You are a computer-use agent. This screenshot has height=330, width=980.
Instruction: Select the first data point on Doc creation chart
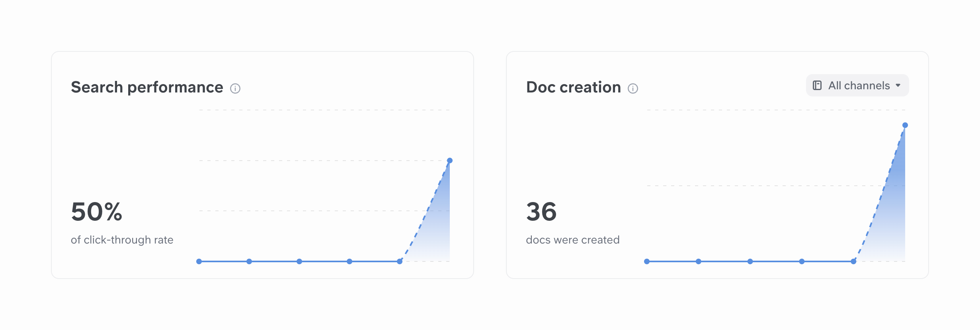click(x=647, y=261)
